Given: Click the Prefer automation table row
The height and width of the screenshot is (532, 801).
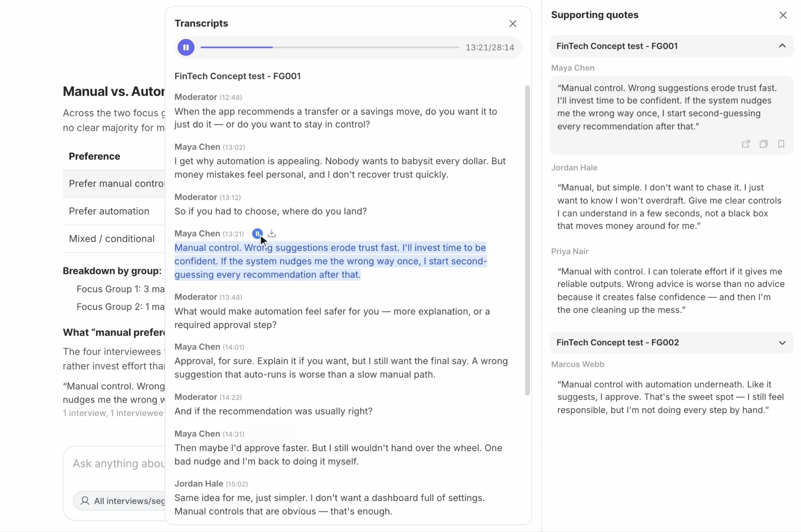Looking at the screenshot, I should [x=114, y=211].
